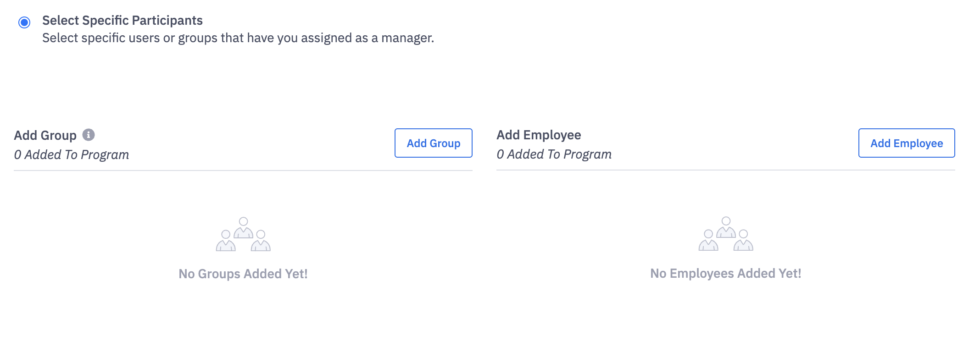Click left person figure in employees placeholder
This screenshot has width=980, height=352.
[x=708, y=241]
